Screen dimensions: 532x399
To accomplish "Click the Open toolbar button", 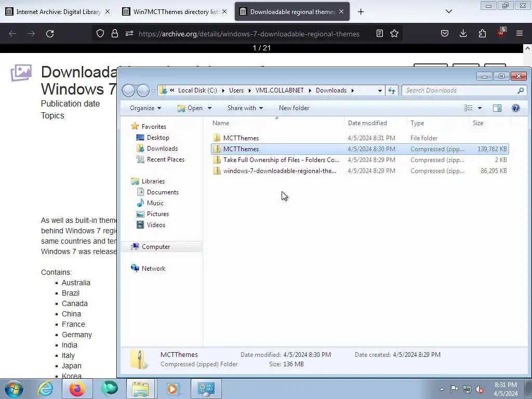I will (x=190, y=108).
